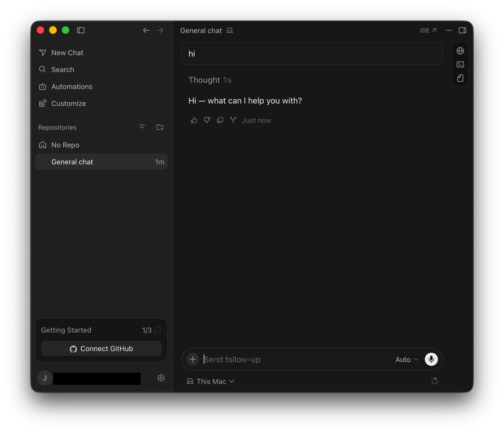
Task: Fork the chat from this message
Action: pos(233,120)
